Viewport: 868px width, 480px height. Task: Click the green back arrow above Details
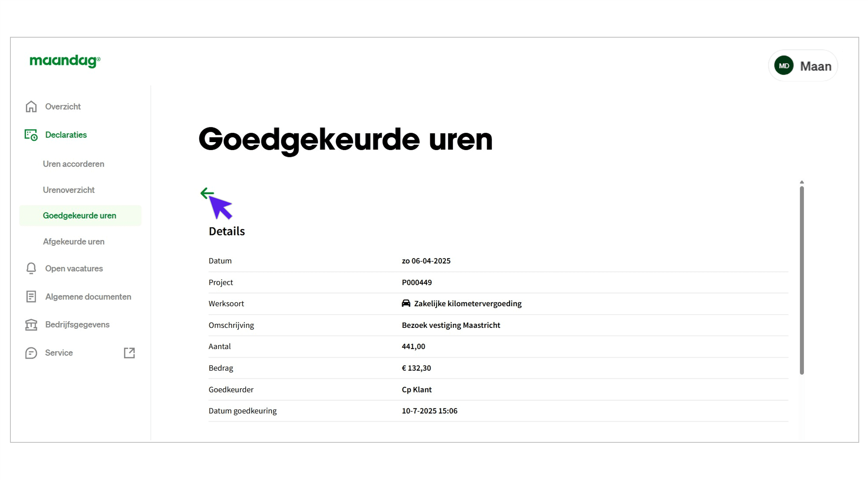207,193
